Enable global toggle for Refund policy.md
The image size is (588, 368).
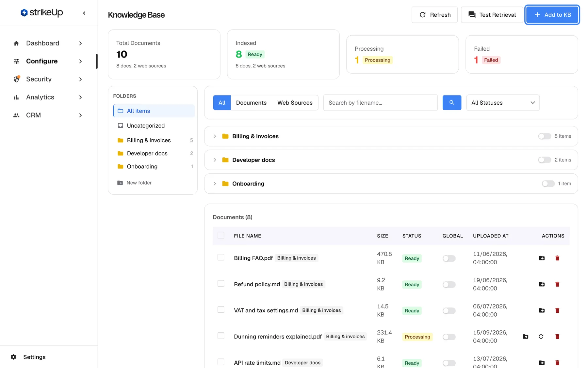click(449, 285)
